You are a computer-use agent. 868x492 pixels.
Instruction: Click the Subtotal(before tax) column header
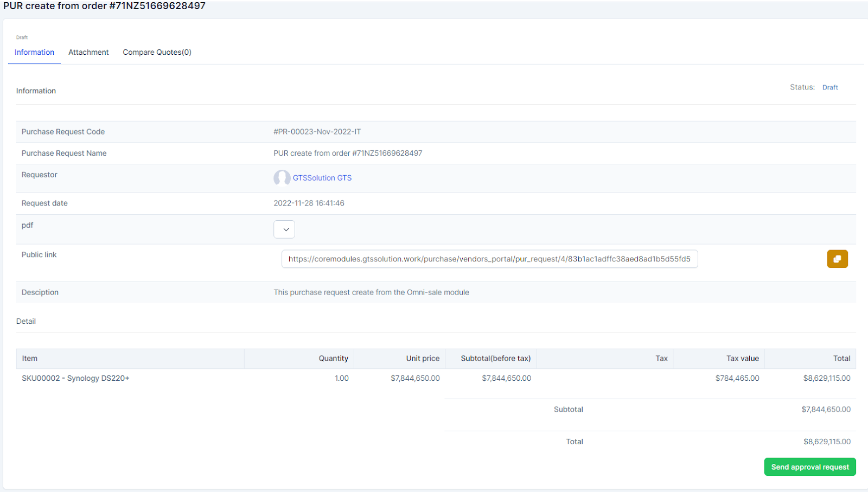click(x=495, y=359)
